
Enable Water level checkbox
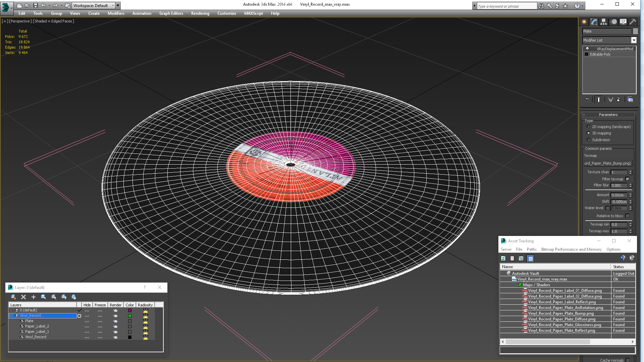tap(607, 208)
